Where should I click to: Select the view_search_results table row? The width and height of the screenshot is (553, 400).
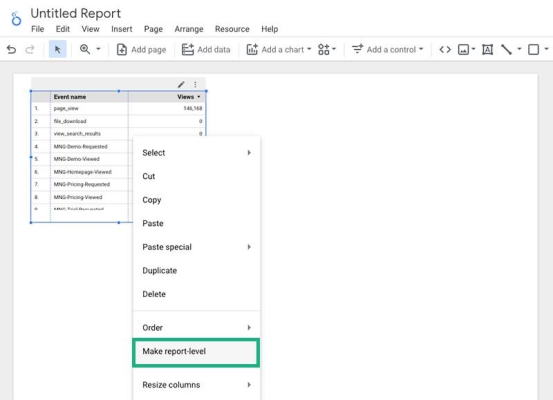(x=118, y=134)
